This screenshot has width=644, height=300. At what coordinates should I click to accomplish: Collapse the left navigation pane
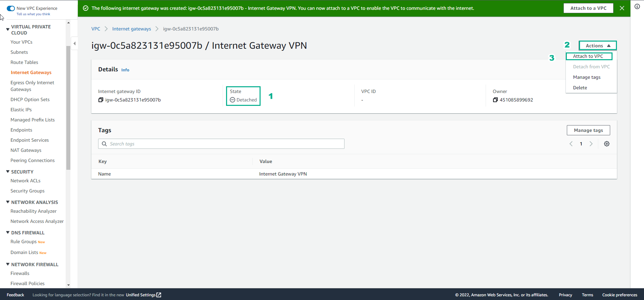pos(74,43)
